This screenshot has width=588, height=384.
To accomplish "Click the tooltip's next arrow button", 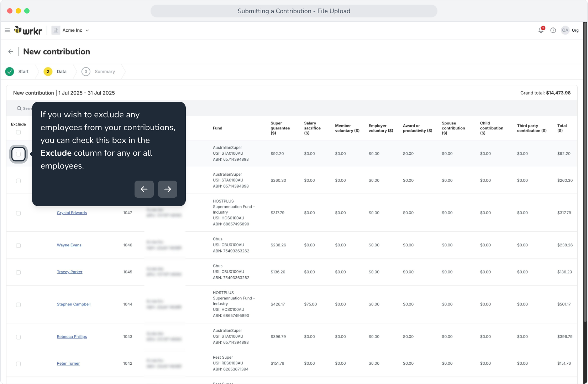I will [x=168, y=189].
